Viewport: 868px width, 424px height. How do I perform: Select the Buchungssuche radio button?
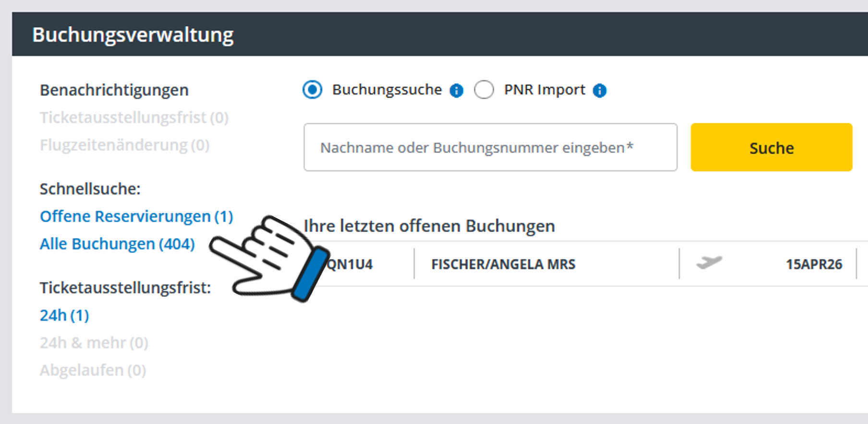pos(313,90)
